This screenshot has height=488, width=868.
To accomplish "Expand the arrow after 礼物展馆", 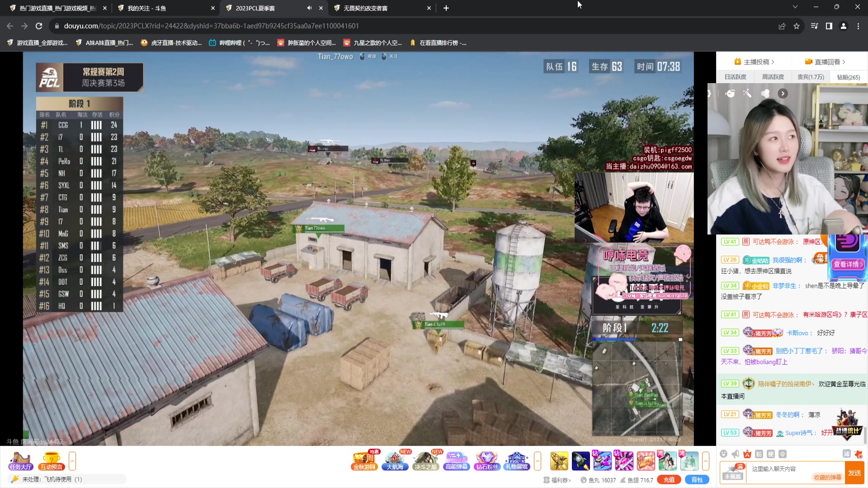I will click(538, 461).
